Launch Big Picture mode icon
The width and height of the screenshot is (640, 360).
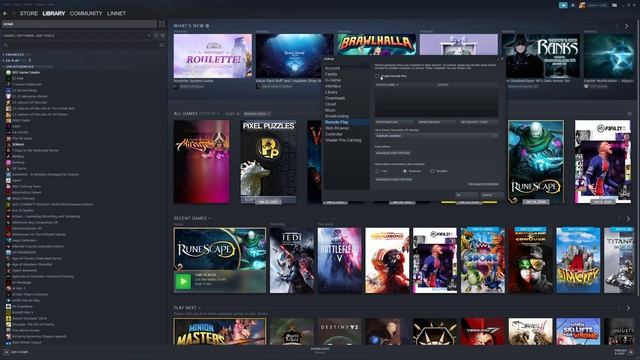tap(615, 5)
